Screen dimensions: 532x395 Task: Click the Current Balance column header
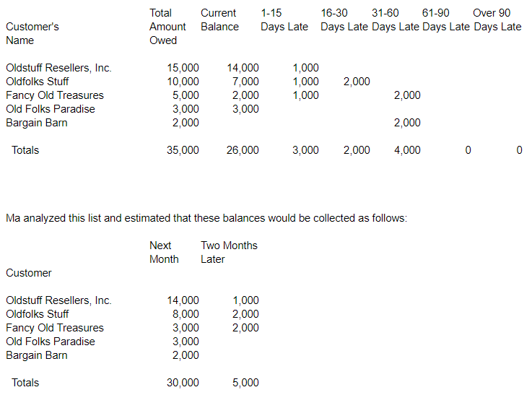[220, 19]
